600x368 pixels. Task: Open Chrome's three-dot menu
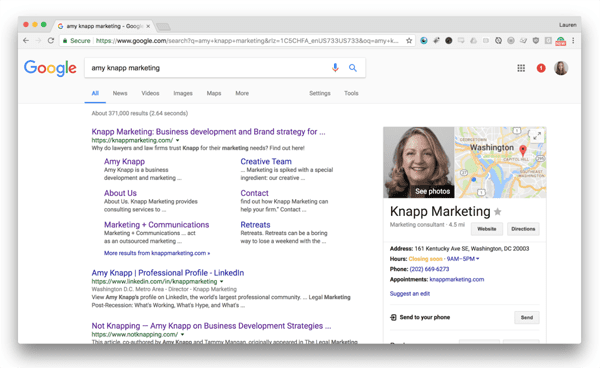click(x=573, y=41)
